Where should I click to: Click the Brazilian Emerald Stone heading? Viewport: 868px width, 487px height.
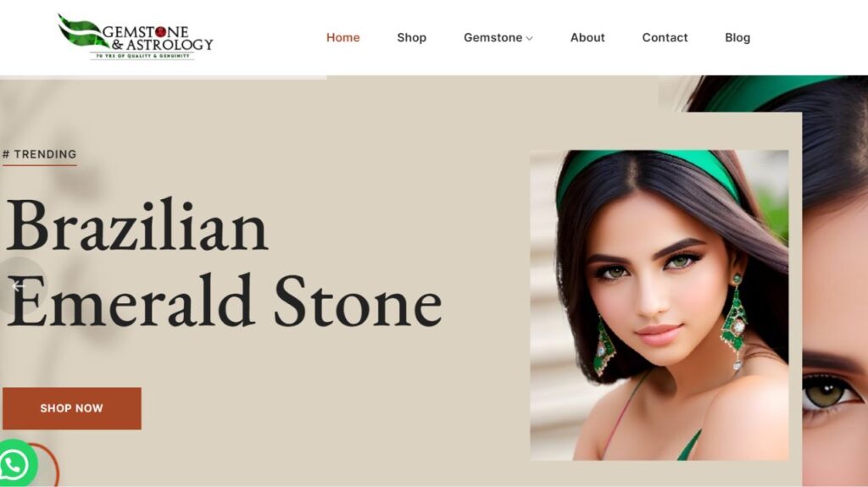224,264
